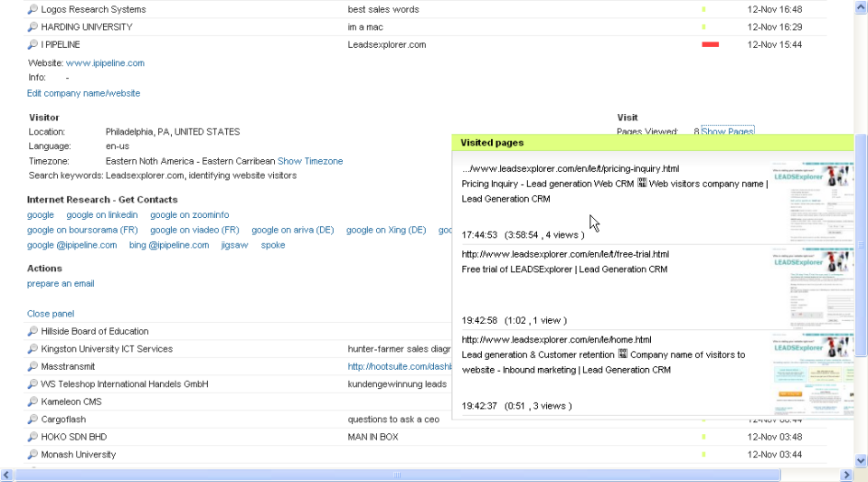Click vertical scrollbar thumb

(861, 244)
